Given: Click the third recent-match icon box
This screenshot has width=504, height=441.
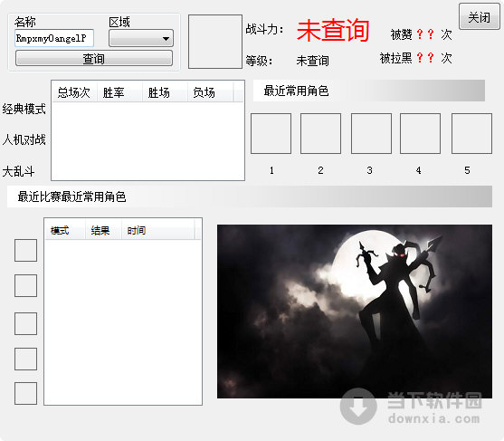Looking at the screenshot, I should 25,323.
